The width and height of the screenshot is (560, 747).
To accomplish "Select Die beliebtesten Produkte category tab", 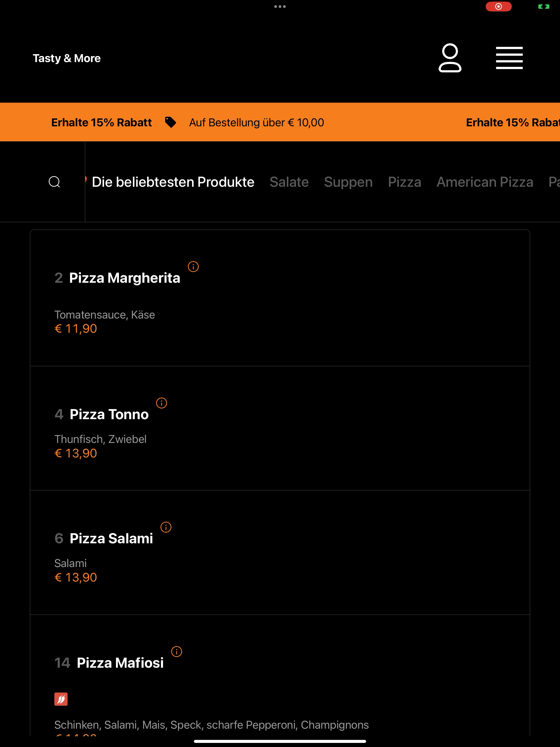I will pyautogui.click(x=173, y=182).
